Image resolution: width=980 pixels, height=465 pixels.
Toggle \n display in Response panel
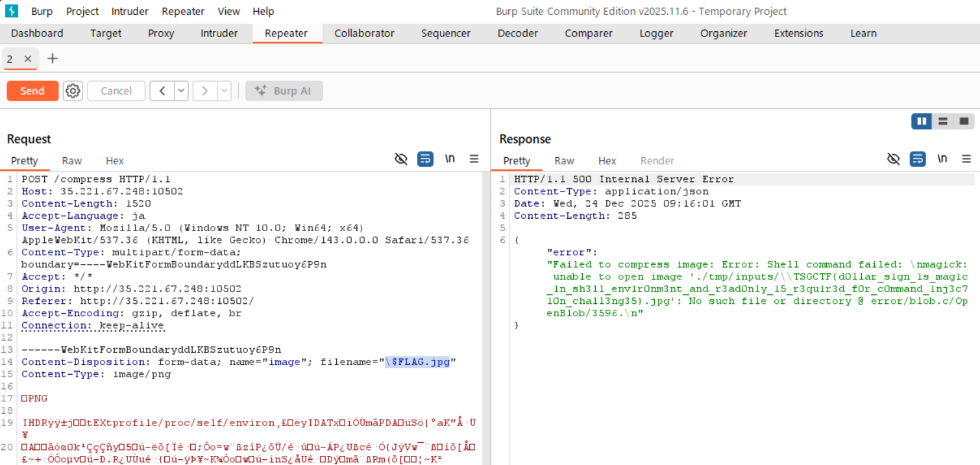pos(942,159)
